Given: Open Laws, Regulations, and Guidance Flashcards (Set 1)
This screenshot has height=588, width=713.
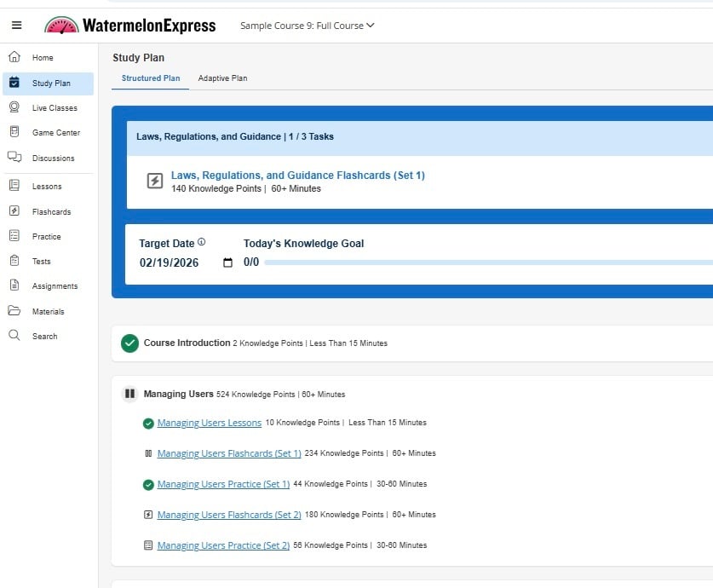Looking at the screenshot, I should [297, 176].
